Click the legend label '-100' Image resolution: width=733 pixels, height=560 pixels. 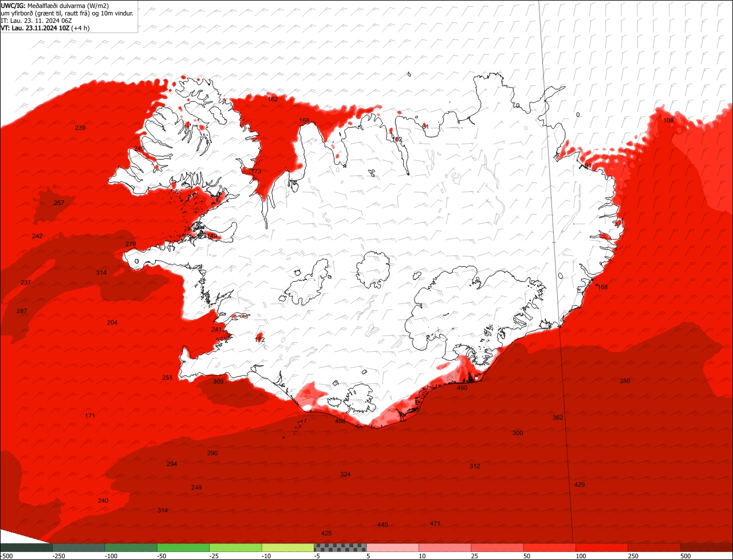pyautogui.click(x=111, y=556)
